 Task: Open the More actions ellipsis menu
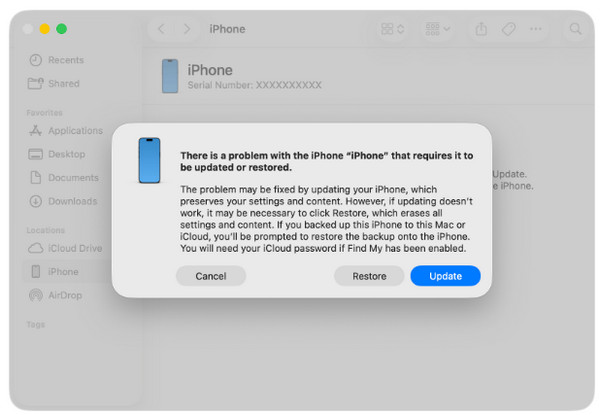pos(535,29)
